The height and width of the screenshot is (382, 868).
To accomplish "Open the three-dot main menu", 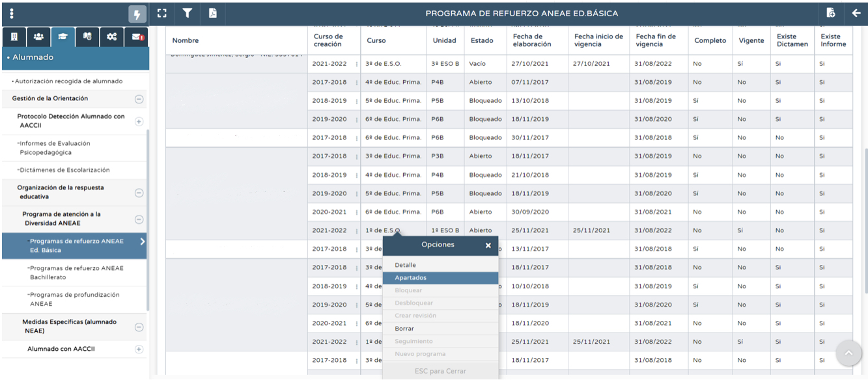I will [12, 14].
